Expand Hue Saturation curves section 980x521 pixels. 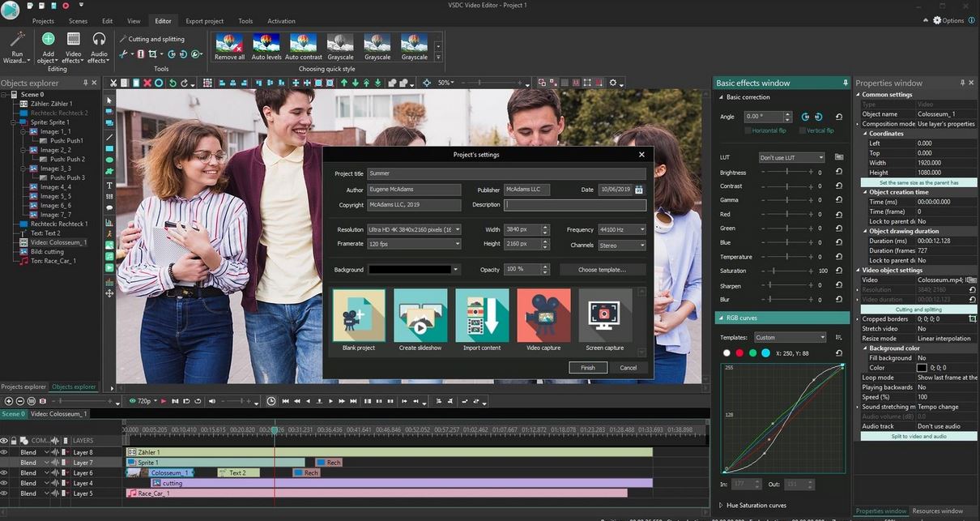(x=721, y=506)
